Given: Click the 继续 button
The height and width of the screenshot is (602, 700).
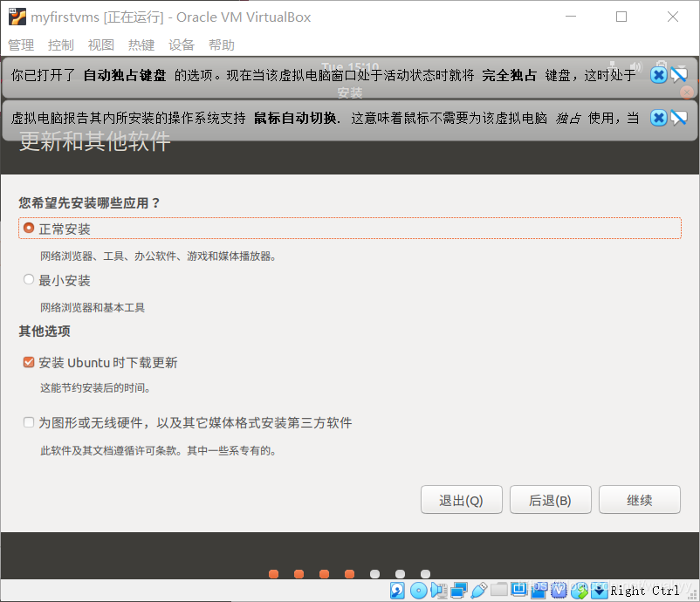Looking at the screenshot, I should [x=640, y=500].
